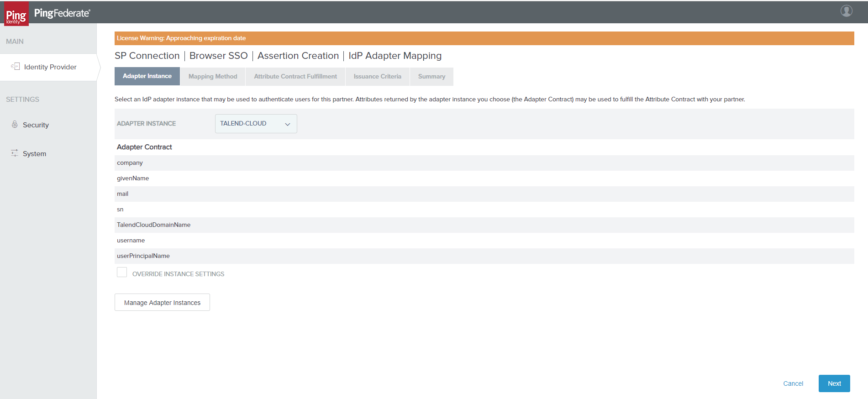The width and height of the screenshot is (868, 399).
Task: Click the username attribute row
Action: pyautogui.click(x=484, y=241)
